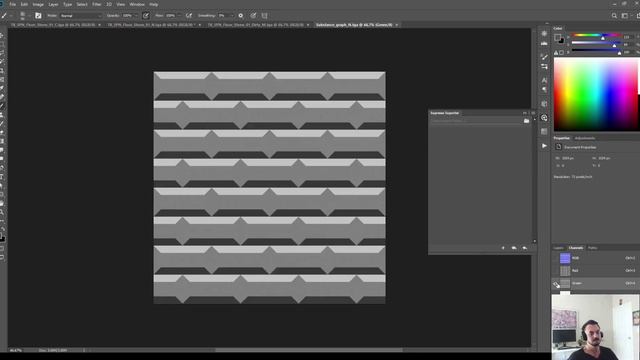Open smoothing options gear
This screenshot has width=640, height=360.
coord(241,16)
